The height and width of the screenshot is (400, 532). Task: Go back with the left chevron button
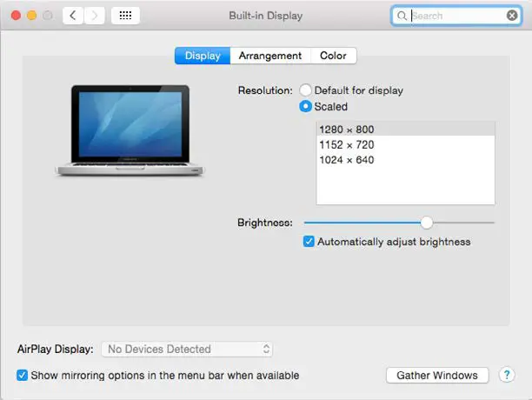point(73,16)
